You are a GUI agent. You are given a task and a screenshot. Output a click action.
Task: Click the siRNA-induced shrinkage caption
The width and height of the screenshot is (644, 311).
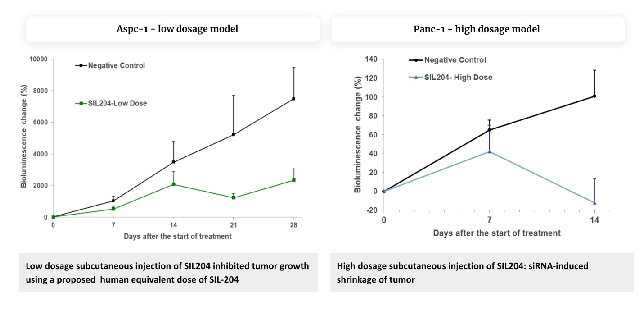click(463, 272)
